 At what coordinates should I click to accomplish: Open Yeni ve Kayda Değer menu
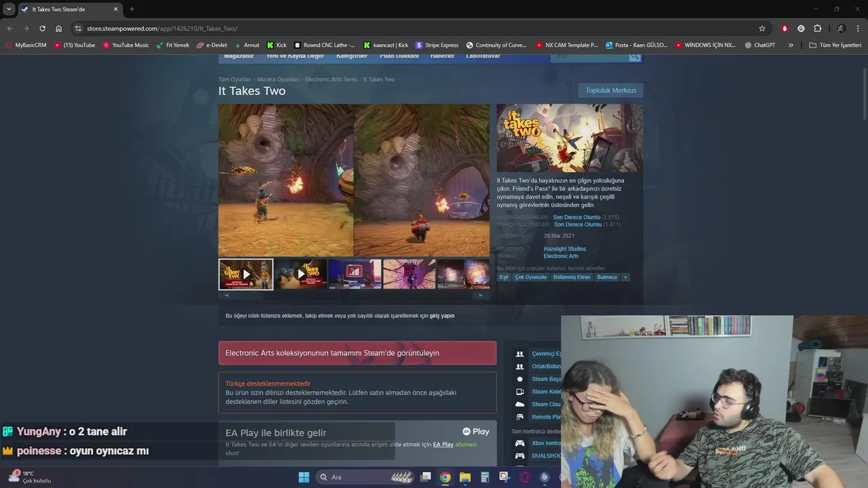295,56
